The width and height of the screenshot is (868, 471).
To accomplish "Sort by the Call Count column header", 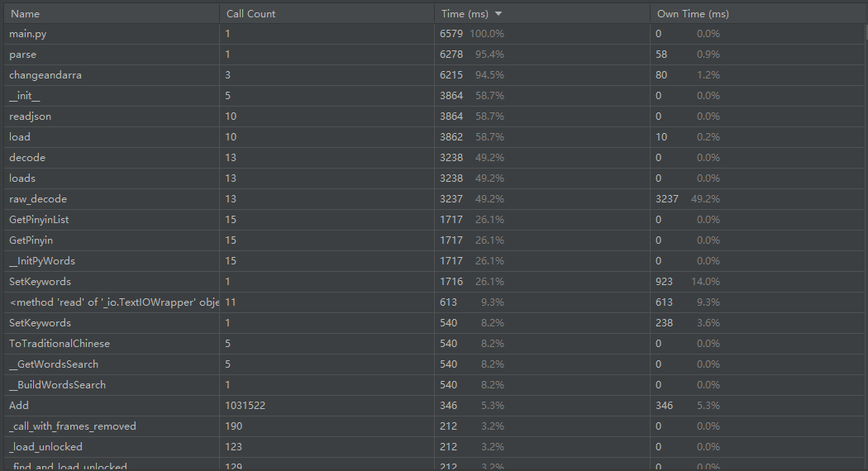I will [327, 14].
